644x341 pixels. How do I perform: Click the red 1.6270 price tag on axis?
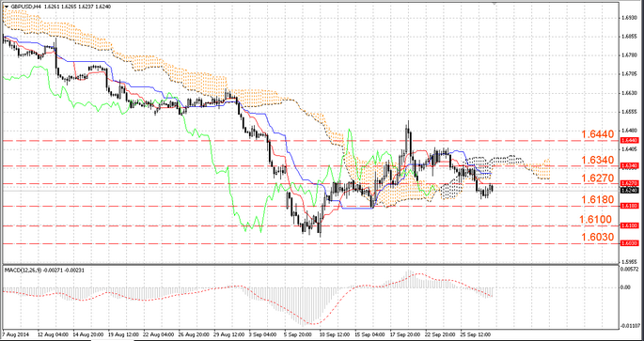click(x=629, y=183)
